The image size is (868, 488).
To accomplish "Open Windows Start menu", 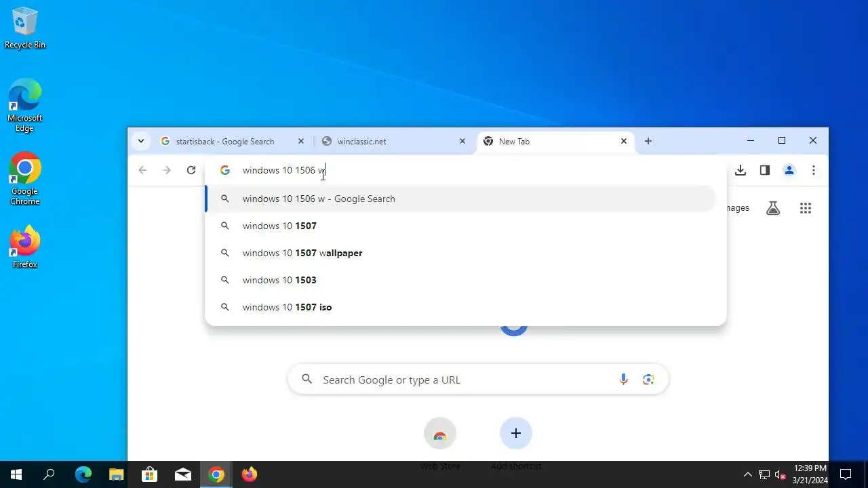I will tap(16, 474).
